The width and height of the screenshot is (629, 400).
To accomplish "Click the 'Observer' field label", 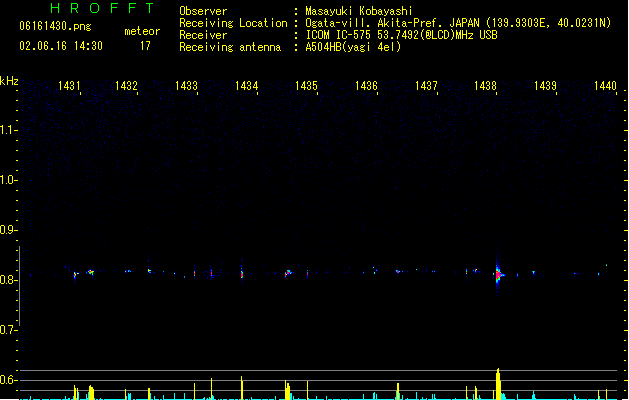I will coord(203,11).
